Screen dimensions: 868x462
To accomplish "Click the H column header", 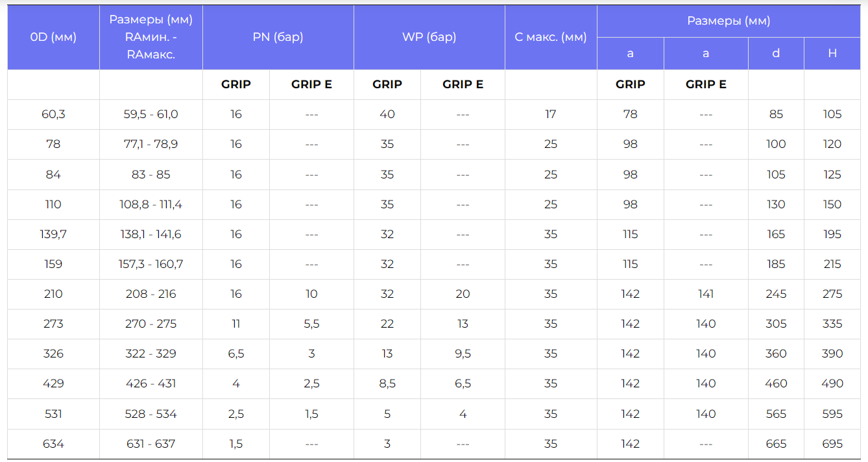I will pyautogui.click(x=832, y=53).
